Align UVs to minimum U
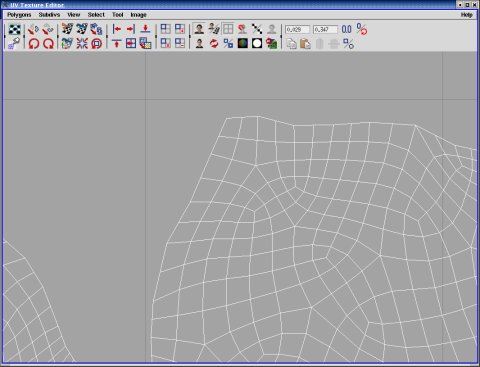480x367 pixels. point(117,29)
